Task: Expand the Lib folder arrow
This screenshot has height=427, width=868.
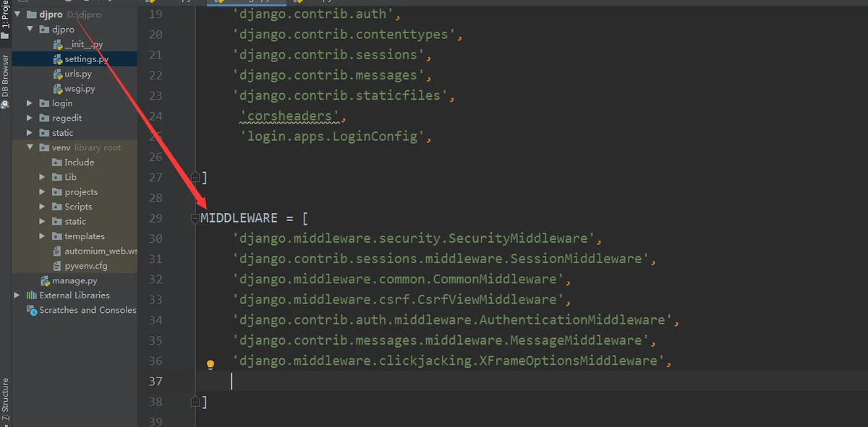Action: coord(43,177)
